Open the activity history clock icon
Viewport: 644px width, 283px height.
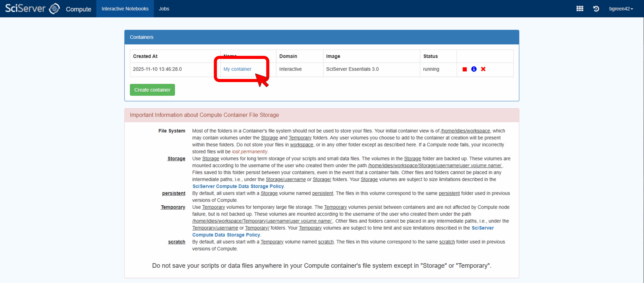click(x=596, y=9)
